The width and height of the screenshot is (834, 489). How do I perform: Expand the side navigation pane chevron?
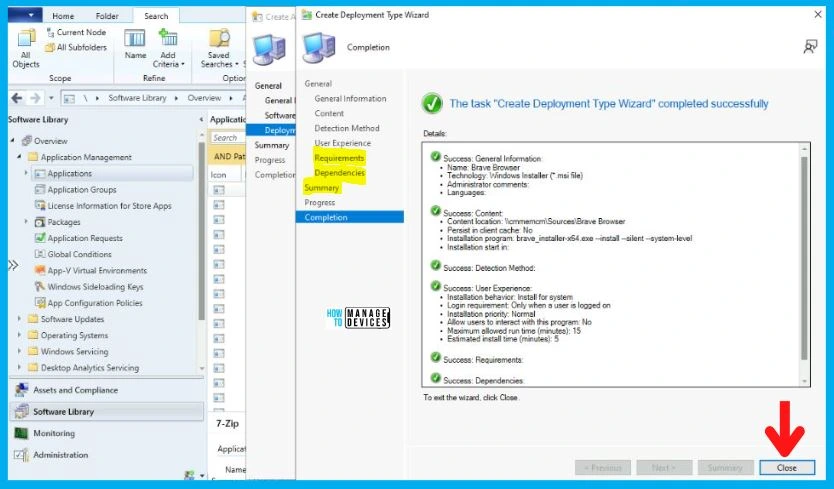(13, 265)
